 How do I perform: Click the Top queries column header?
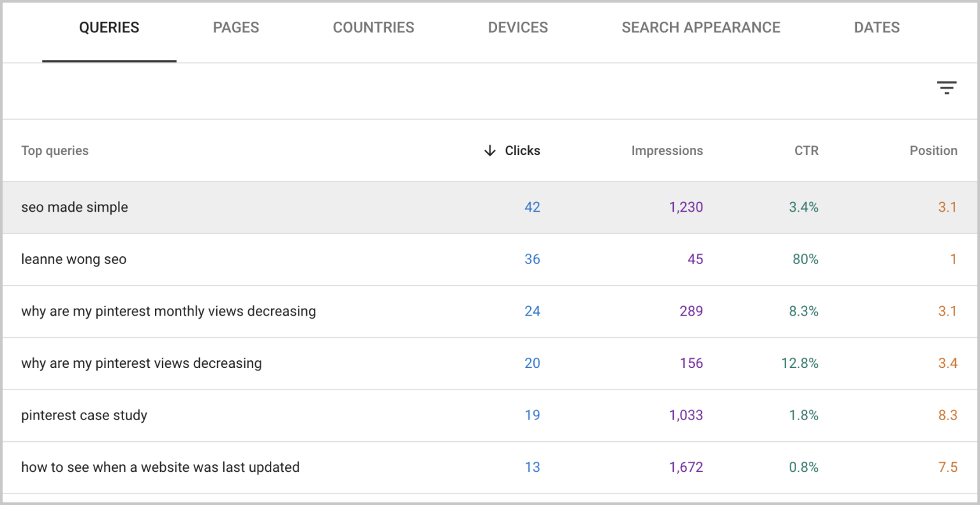tap(55, 150)
